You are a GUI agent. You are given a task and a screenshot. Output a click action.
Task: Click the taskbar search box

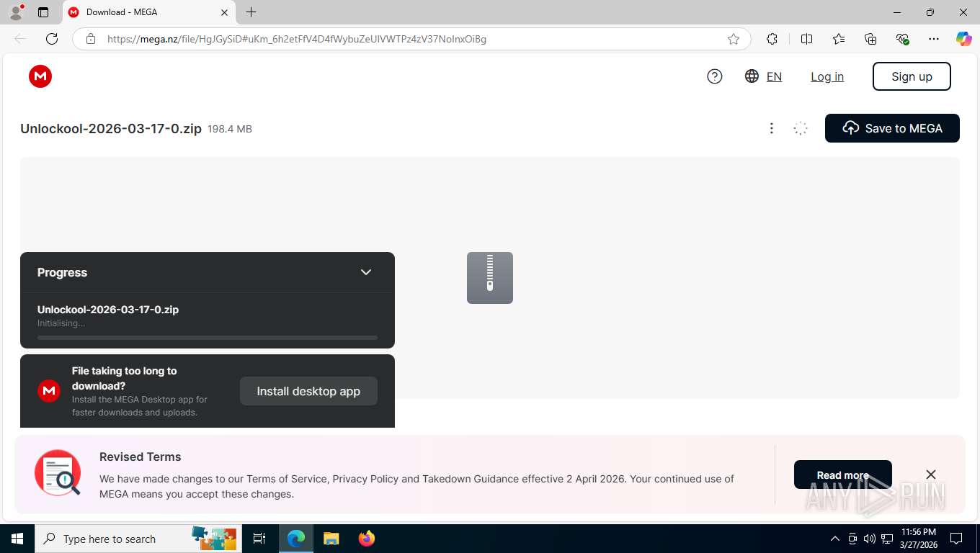coord(138,539)
